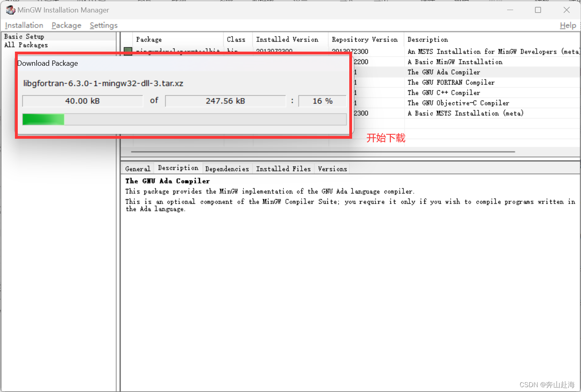The height and width of the screenshot is (392, 581).
Task: Toggle the mingw-developer-toolkit package checkbox
Action: pos(128,51)
